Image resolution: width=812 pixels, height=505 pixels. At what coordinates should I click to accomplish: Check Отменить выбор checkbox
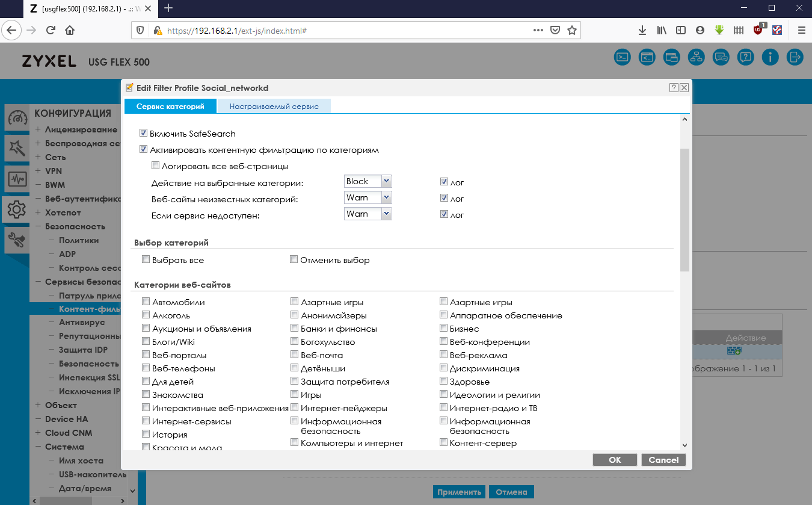point(294,260)
